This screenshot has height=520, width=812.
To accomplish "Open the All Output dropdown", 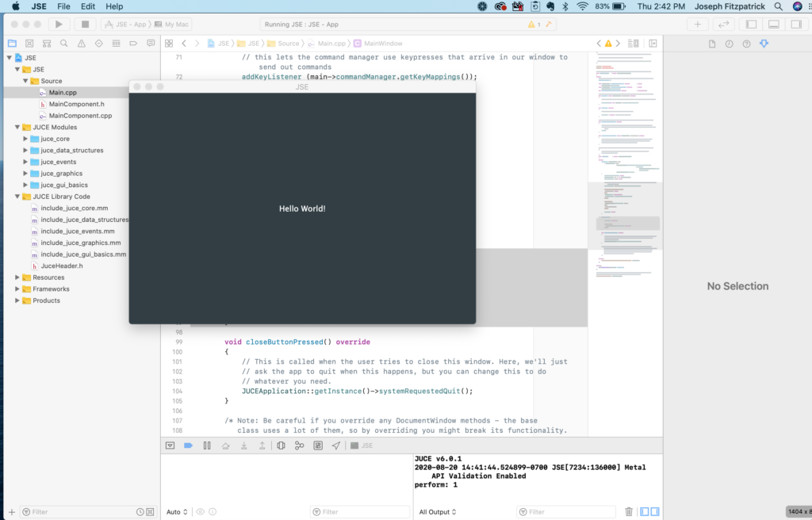I will pos(438,512).
